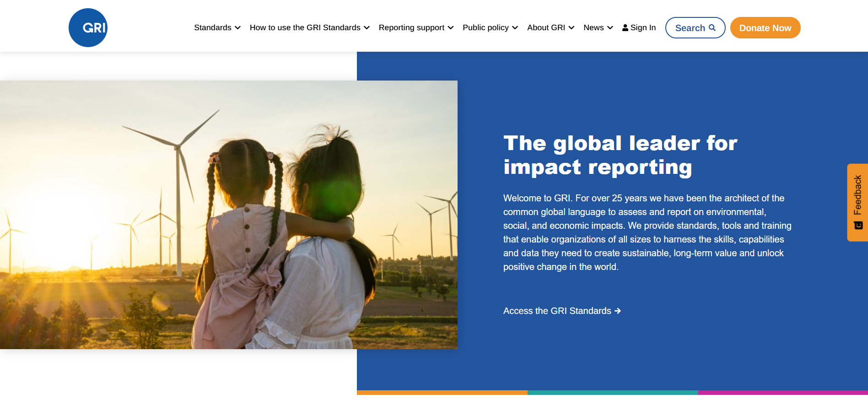
Task: Click the wind turbine hero photo
Action: tap(229, 215)
